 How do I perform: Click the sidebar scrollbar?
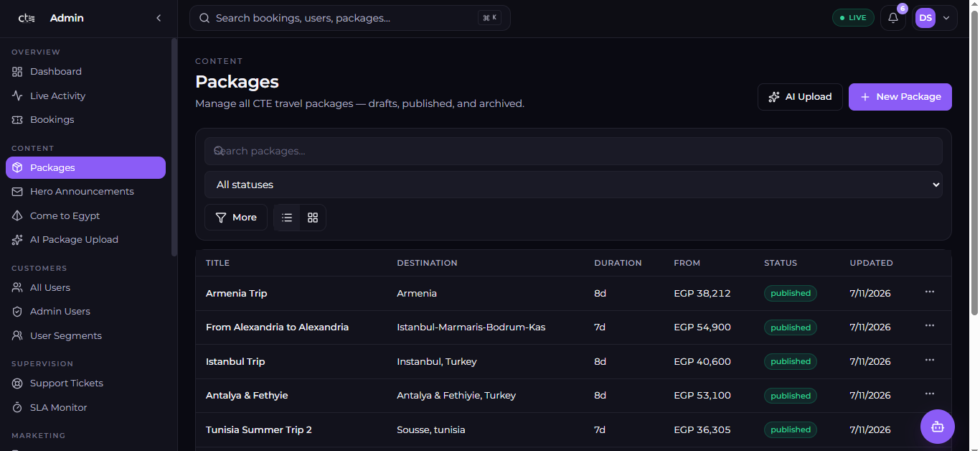(174, 147)
